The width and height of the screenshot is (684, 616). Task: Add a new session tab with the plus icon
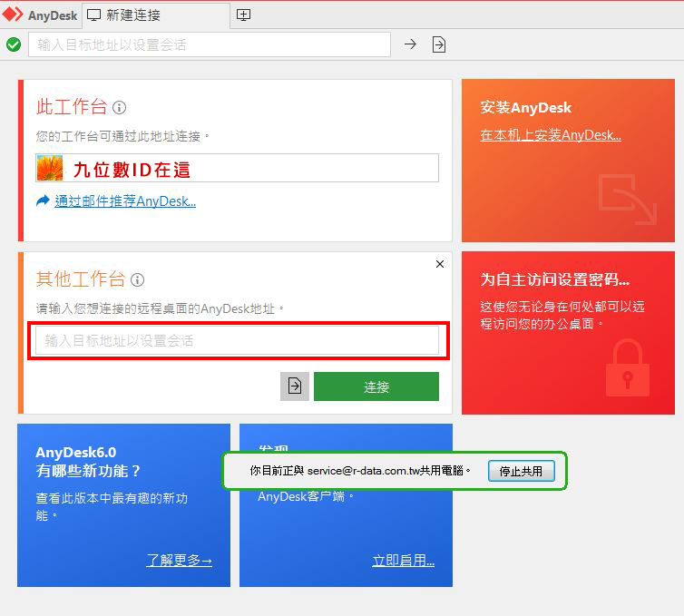[x=243, y=15]
